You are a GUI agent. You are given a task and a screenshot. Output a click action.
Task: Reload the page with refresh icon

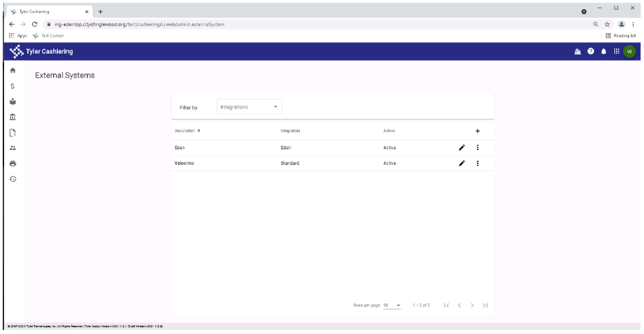[35, 25]
